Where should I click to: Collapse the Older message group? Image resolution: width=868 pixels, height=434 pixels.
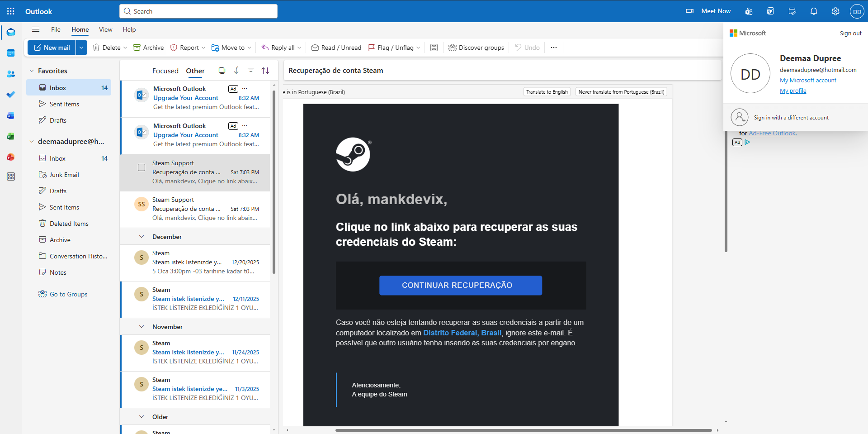point(142,417)
